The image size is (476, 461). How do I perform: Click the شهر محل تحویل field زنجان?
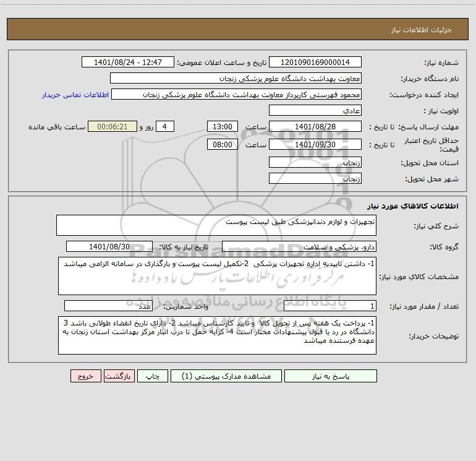click(x=315, y=178)
